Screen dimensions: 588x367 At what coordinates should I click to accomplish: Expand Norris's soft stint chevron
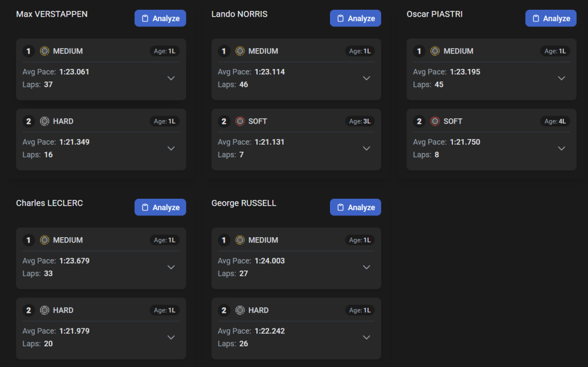click(x=366, y=148)
